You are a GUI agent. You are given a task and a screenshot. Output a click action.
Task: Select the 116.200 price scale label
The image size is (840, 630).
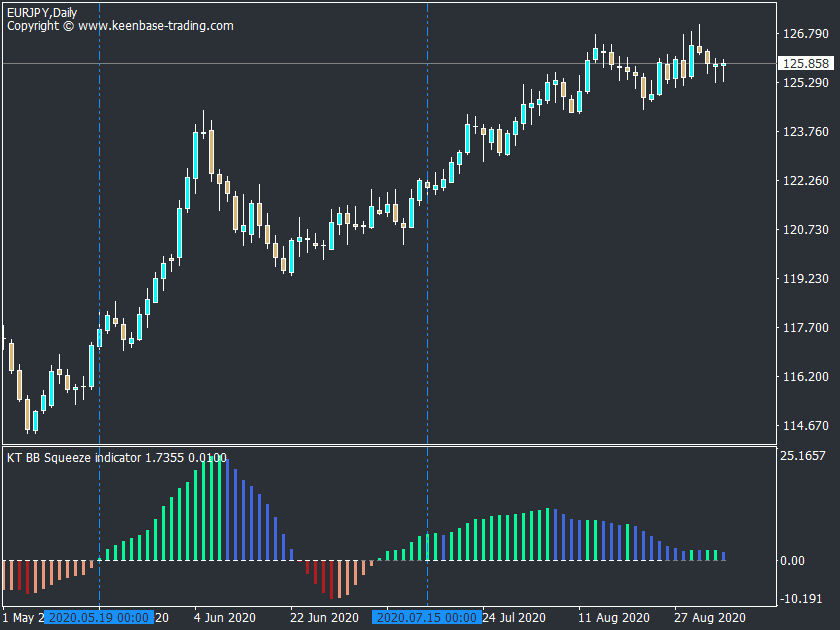(806, 377)
